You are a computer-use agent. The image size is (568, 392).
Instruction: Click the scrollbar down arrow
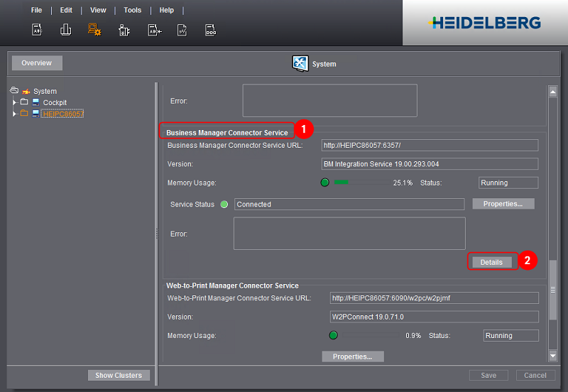553,355
